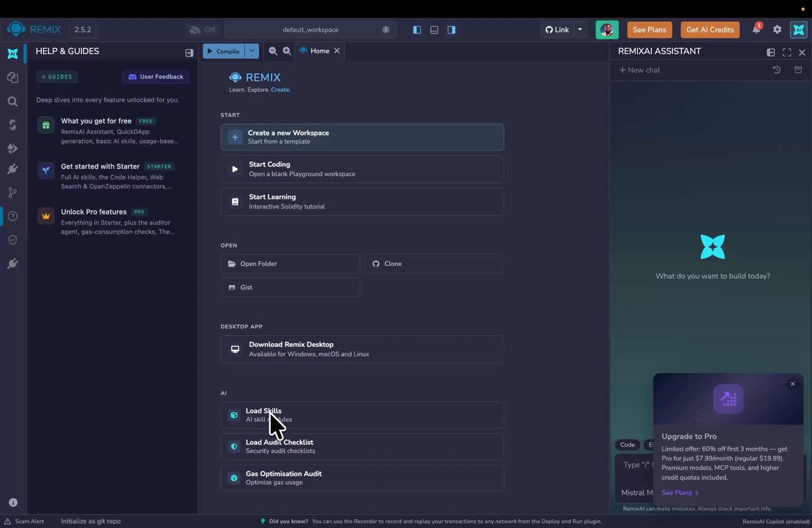The height and width of the screenshot is (528, 812).
Task: Click Get AI Credits button
Action: coord(710,30)
